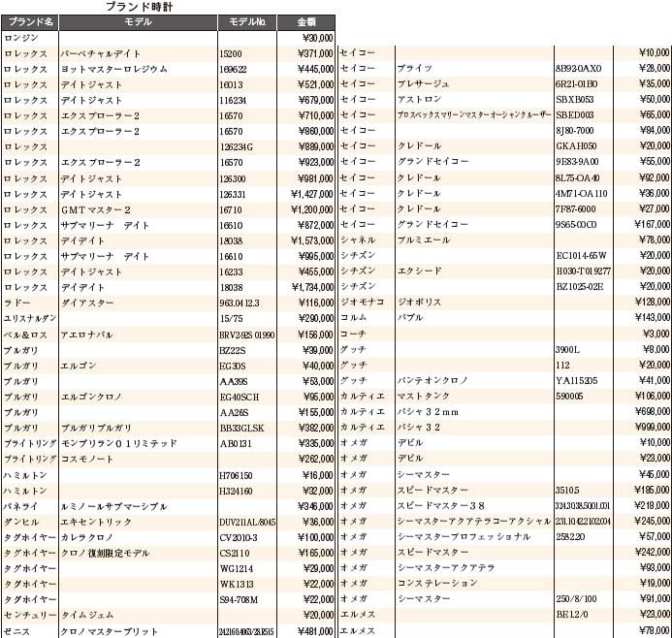Select the スピードマスター38 model cell
672x638 pixels.
(x=441, y=505)
